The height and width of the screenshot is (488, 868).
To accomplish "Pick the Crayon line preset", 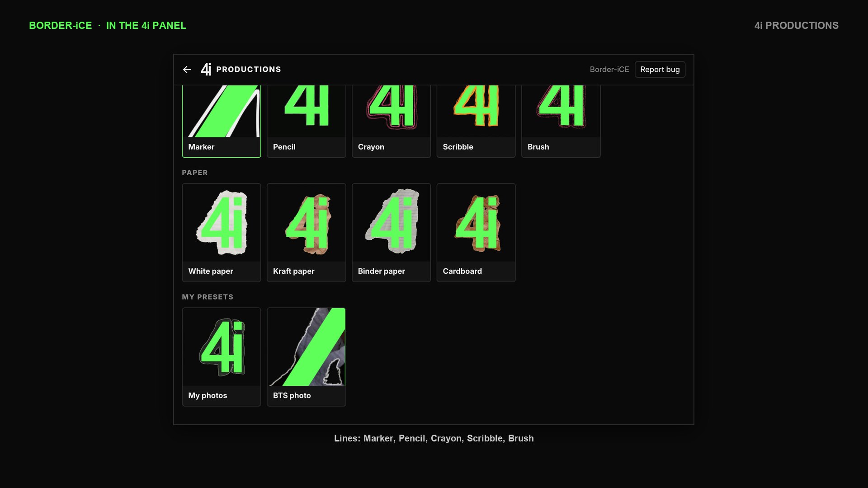I will [x=391, y=121].
